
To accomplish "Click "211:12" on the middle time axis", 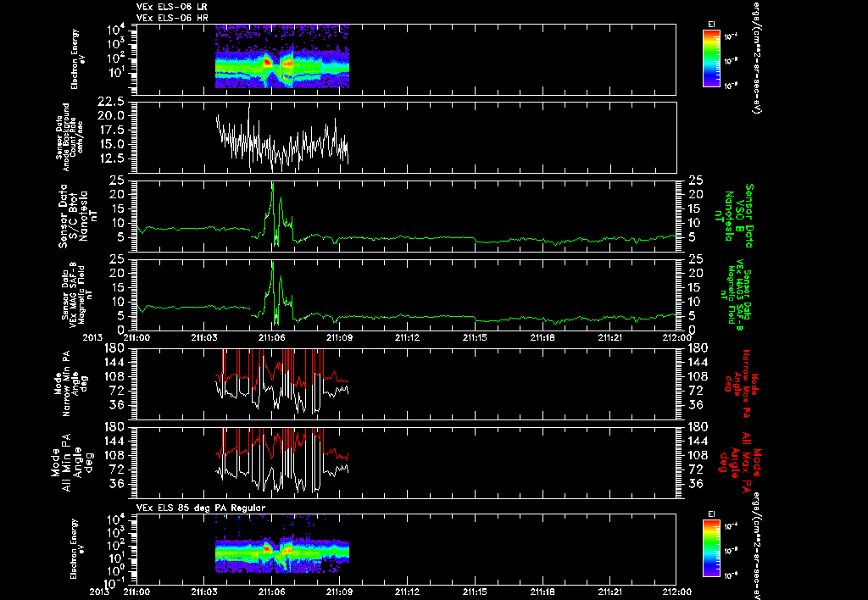I will tap(407, 337).
